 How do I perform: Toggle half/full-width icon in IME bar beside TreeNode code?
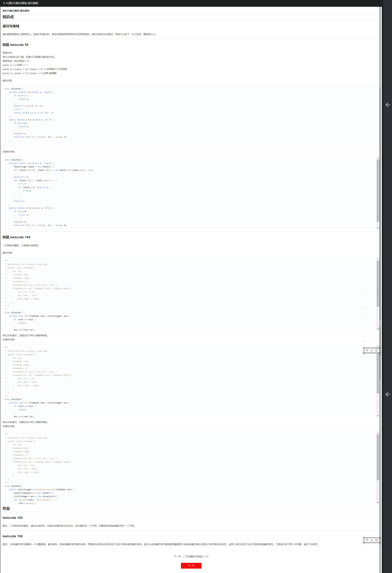point(376,350)
